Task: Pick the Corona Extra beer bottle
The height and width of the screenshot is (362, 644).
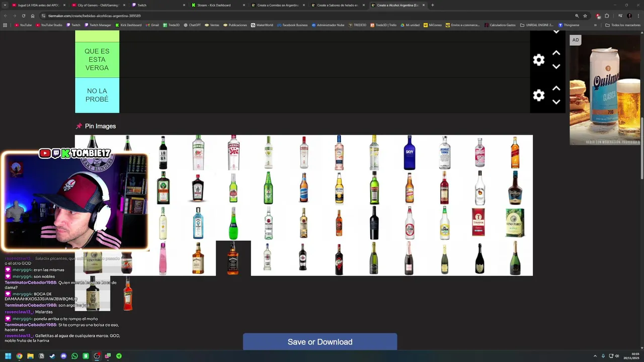Action: click(x=339, y=188)
